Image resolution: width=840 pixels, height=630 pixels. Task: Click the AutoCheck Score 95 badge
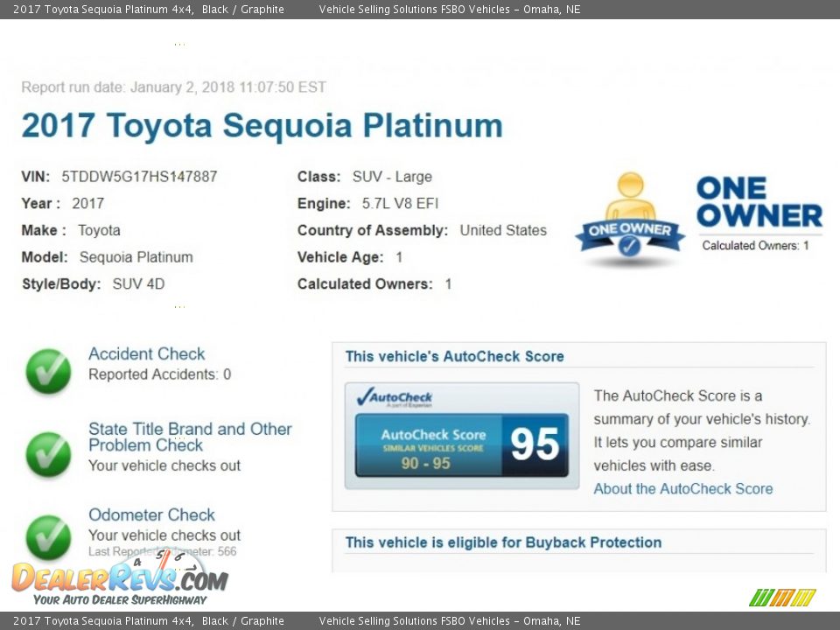pyautogui.click(x=461, y=444)
